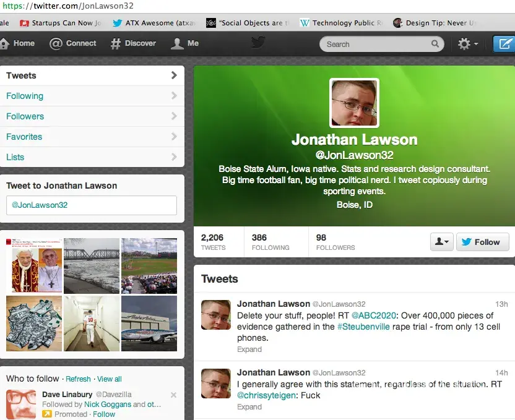The image size is (515, 420).
Task: Open the baseball stadium photo thumbnail
Action: pos(149,266)
